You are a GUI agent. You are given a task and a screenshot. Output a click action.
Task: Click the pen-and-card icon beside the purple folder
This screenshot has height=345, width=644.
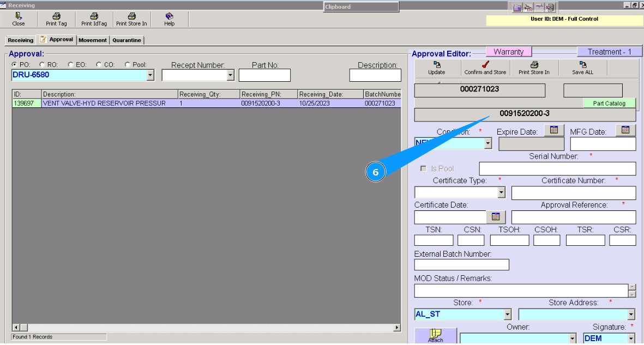tap(528, 8)
